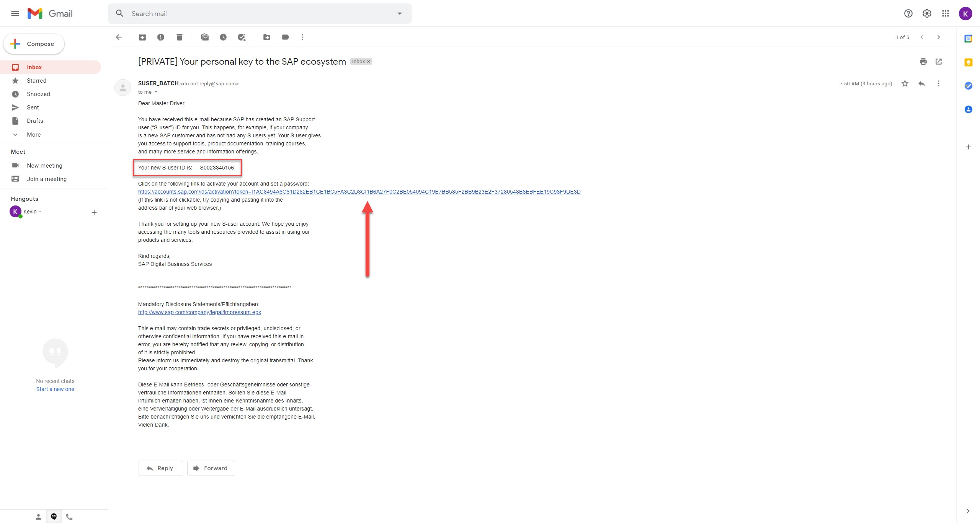The image size is (980, 523).
Task: Switch to Hangouts phone calls tab
Action: coord(69,517)
